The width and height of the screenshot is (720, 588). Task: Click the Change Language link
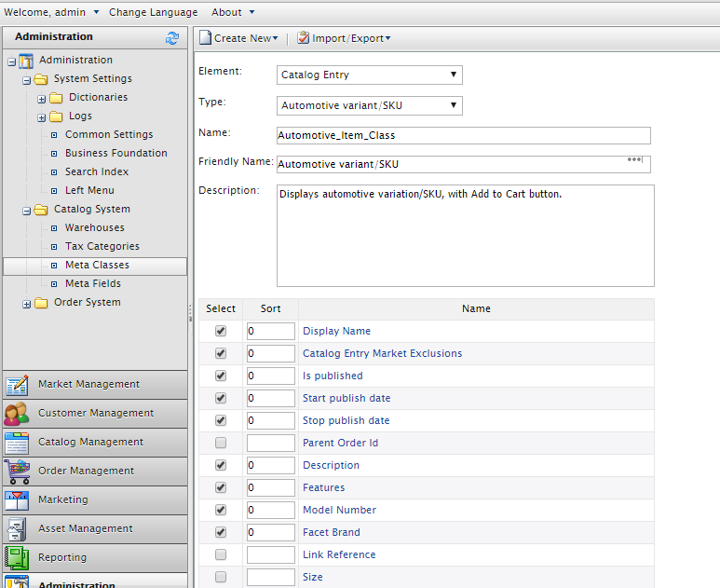coord(153,12)
